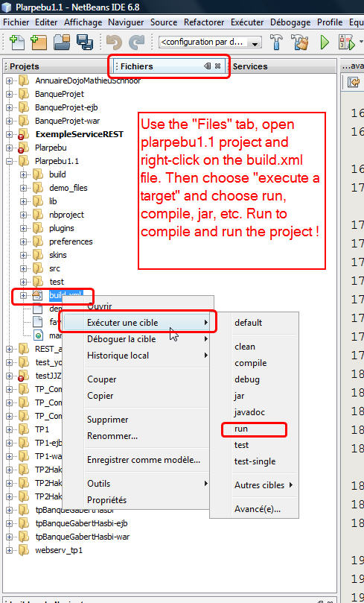Click the New Project toolbar icon
This screenshot has width=364, height=603.
(x=38, y=42)
